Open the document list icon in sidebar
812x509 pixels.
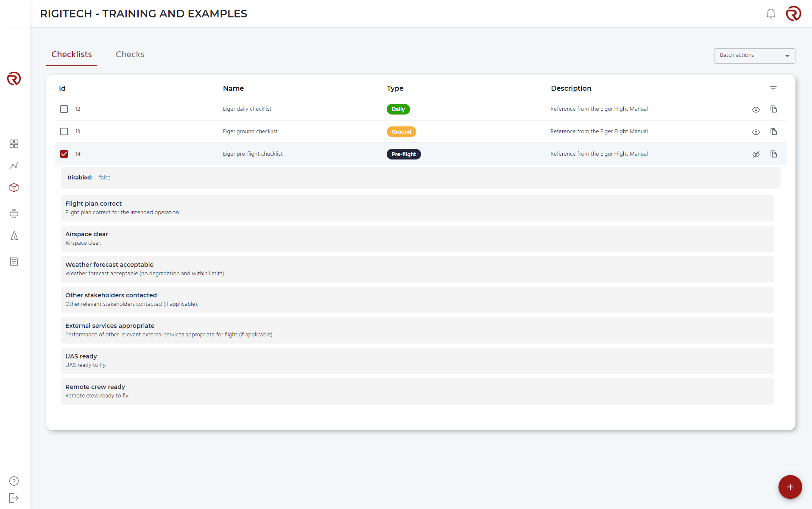[x=14, y=261]
